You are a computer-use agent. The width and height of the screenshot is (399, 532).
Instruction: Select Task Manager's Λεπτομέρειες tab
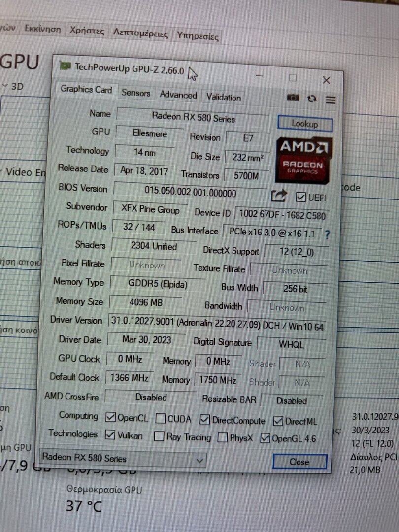click(x=140, y=33)
